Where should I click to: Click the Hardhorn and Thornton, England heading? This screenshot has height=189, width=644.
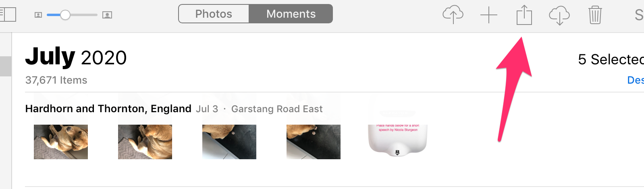point(108,109)
